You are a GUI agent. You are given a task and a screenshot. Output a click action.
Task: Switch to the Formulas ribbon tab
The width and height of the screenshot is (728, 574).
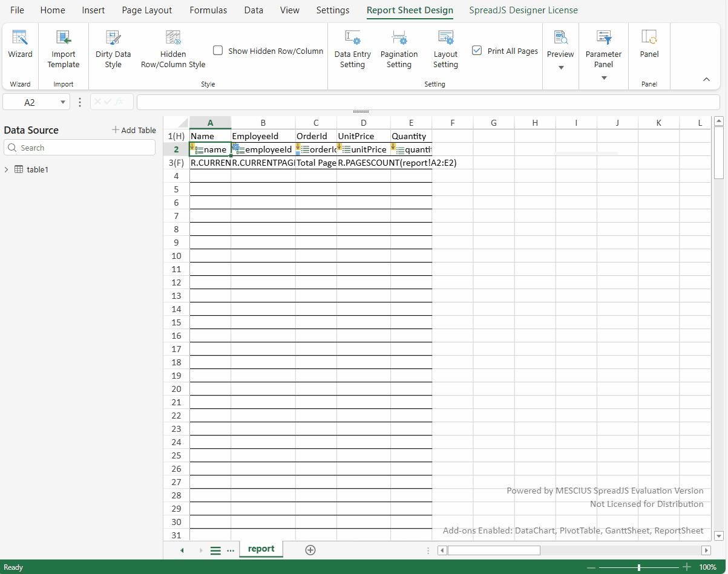208,10
